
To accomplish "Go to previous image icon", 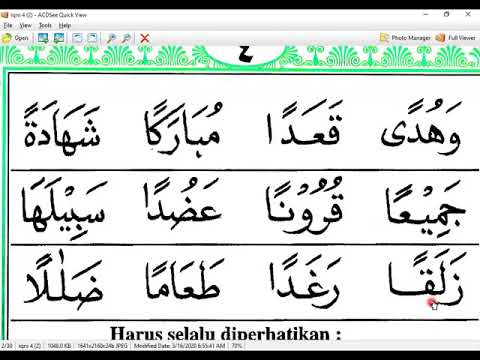I will point(43,38).
